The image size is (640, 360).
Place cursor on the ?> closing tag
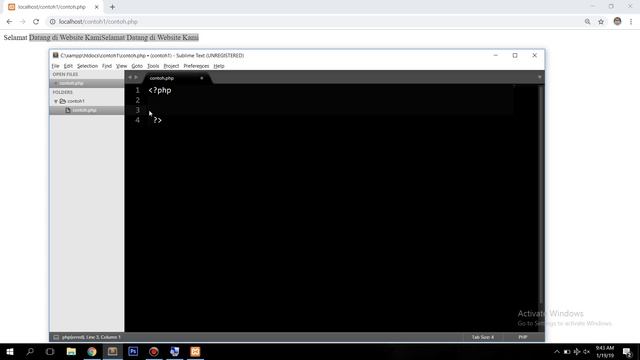pos(158,120)
